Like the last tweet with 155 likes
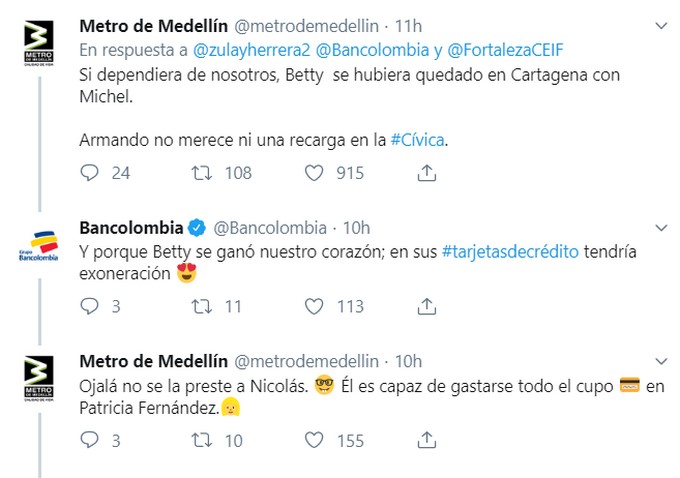The image size is (680, 478). pyautogui.click(x=314, y=440)
